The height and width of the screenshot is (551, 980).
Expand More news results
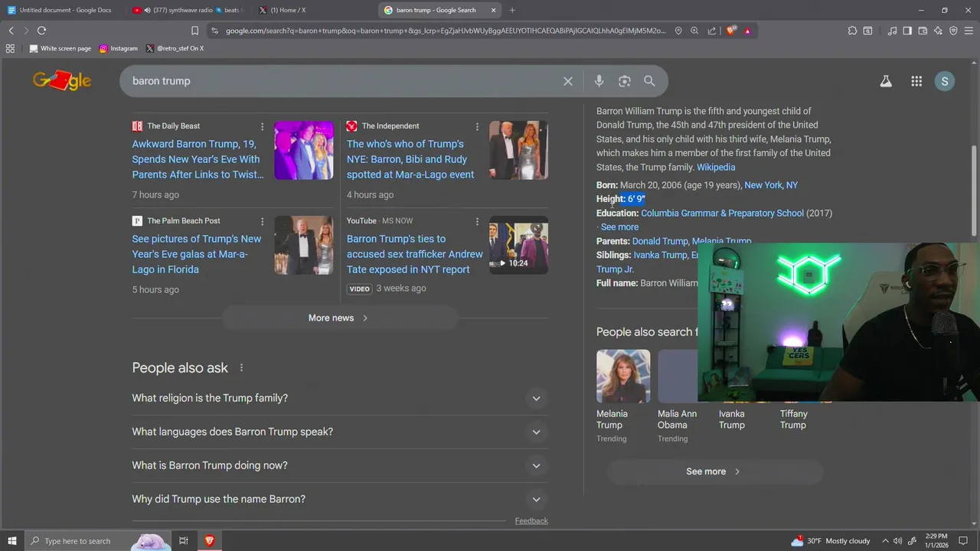pos(339,318)
